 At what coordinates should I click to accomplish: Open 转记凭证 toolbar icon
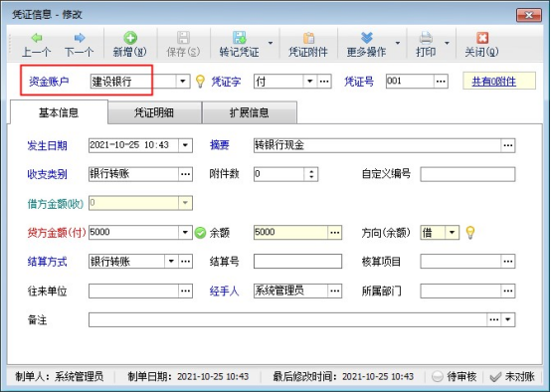240,38
